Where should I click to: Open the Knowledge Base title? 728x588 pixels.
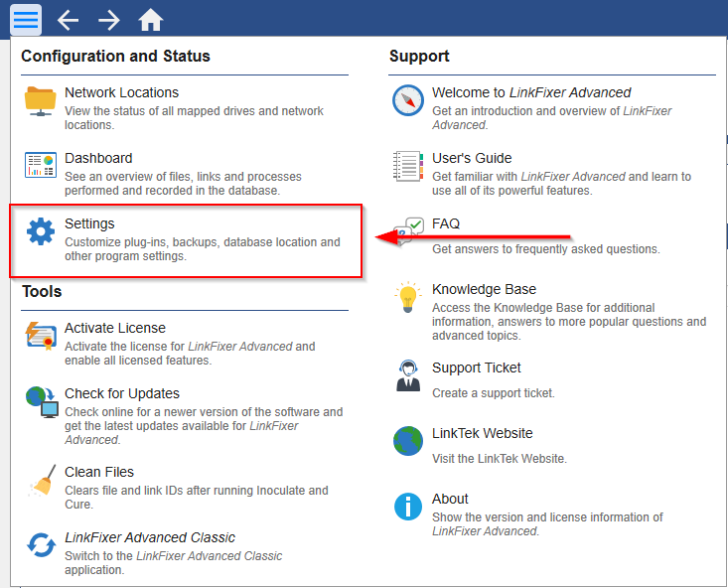[x=485, y=289]
